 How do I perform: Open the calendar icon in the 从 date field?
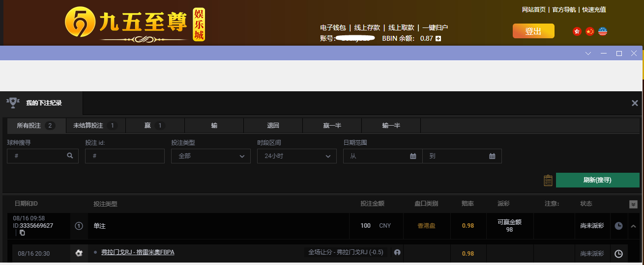pos(413,156)
